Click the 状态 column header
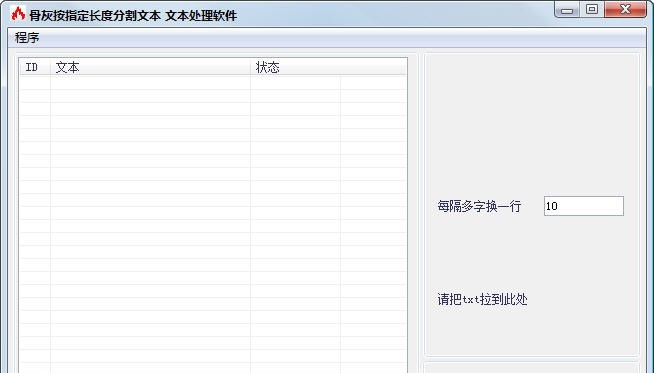This screenshot has width=654, height=373. point(295,67)
